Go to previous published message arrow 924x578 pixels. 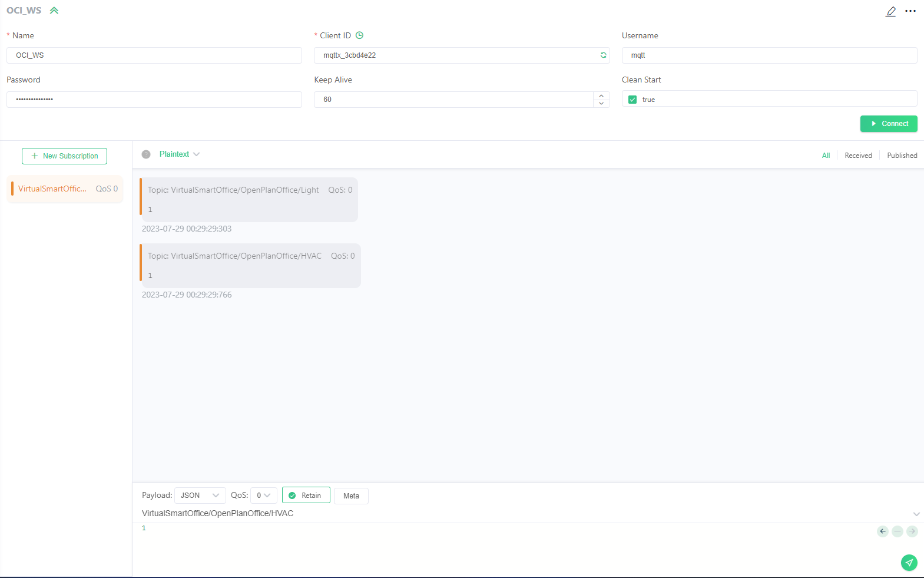(883, 531)
